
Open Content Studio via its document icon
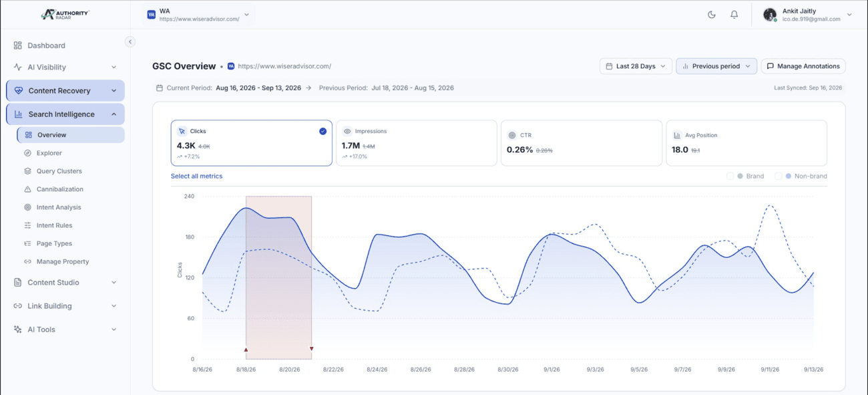tap(18, 283)
